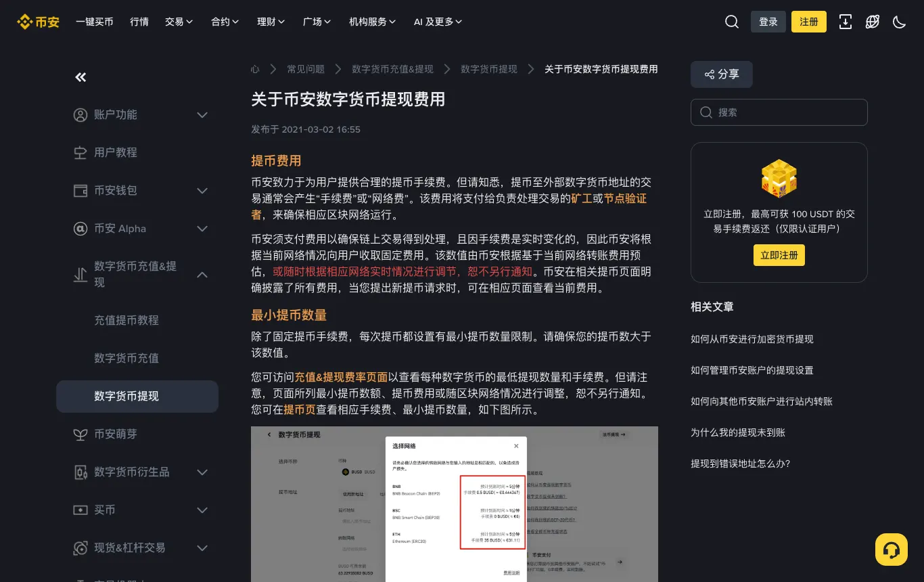924x582 pixels.
Task: Open 一键买币 in top navigation
Action: (x=95, y=22)
